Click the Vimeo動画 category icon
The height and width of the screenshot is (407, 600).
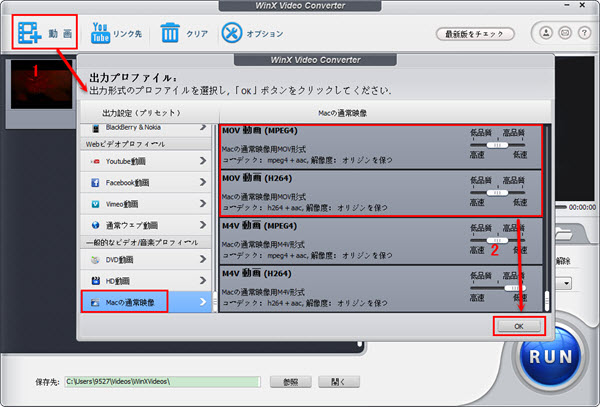click(x=95, y=204)
